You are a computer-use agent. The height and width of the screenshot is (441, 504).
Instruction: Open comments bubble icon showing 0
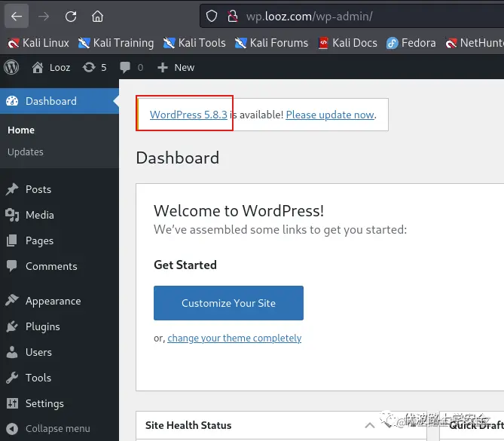(x=131, y=68)
